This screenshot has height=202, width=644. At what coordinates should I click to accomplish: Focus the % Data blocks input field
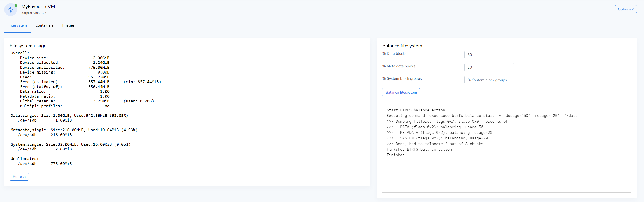coord(489,55)
